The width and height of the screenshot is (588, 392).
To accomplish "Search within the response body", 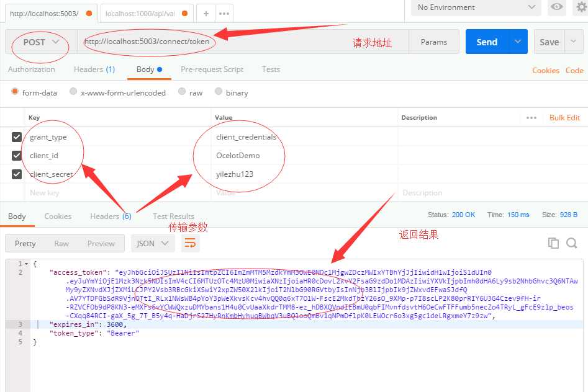I will click(x=571, y=243).
